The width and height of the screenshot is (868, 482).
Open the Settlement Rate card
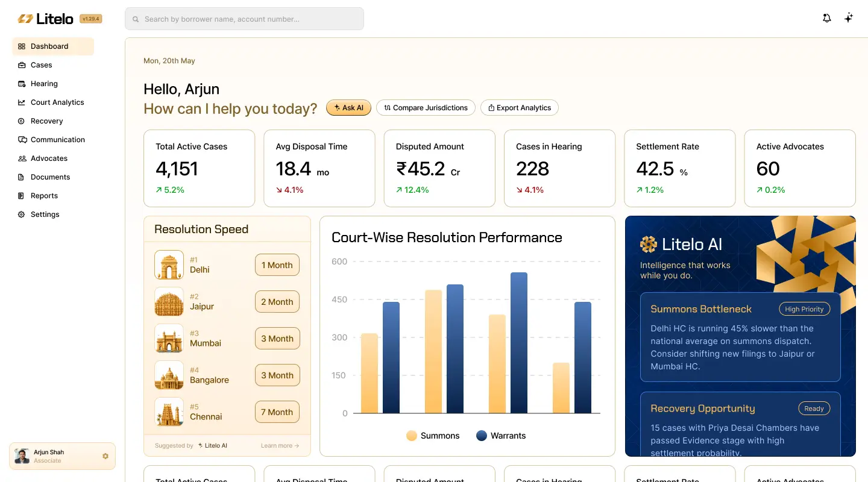coord(680,168)
